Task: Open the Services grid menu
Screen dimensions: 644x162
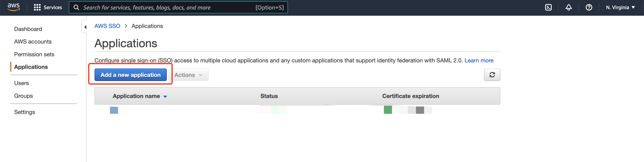Action: point(48,7)
